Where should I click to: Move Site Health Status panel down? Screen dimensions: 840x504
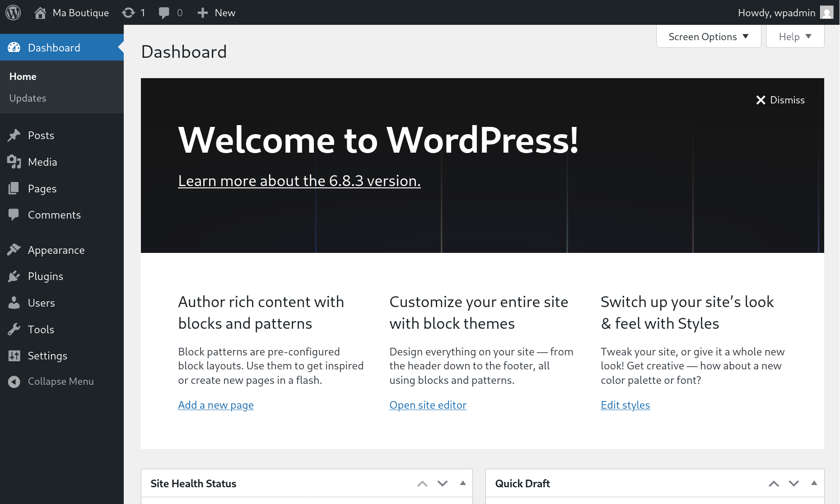point(443,484)
